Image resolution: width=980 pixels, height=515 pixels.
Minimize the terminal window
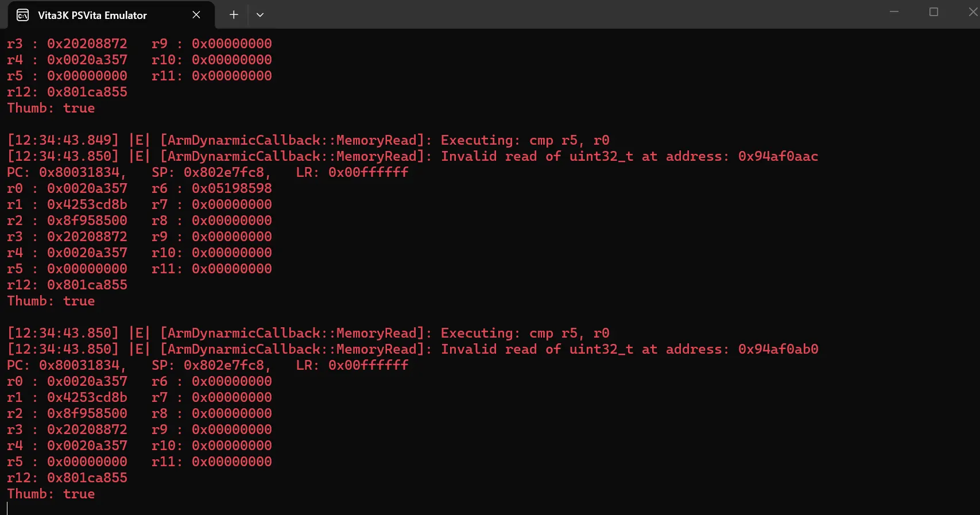coord(894,11)
